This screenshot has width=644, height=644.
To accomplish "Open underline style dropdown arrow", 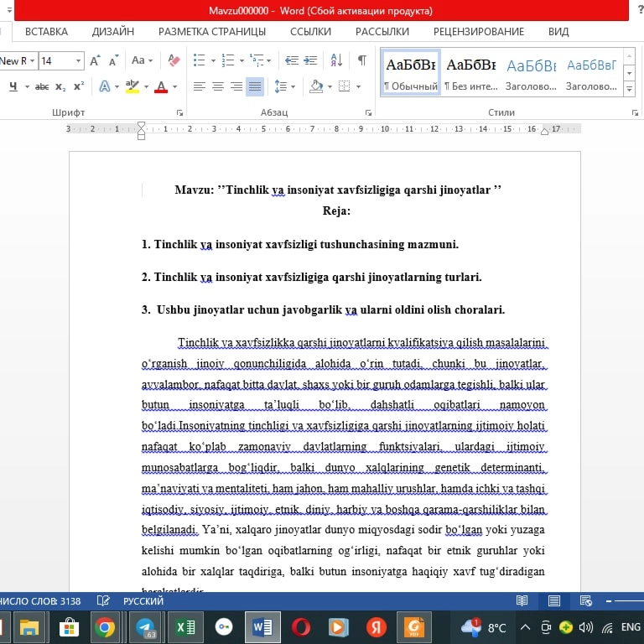I will point(27,86).
